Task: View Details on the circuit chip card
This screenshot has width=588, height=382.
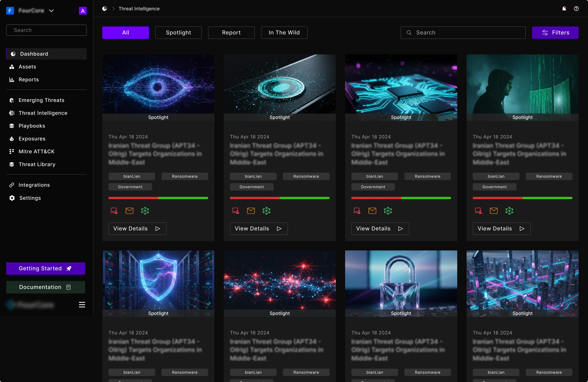Action: tap(380, 229)
